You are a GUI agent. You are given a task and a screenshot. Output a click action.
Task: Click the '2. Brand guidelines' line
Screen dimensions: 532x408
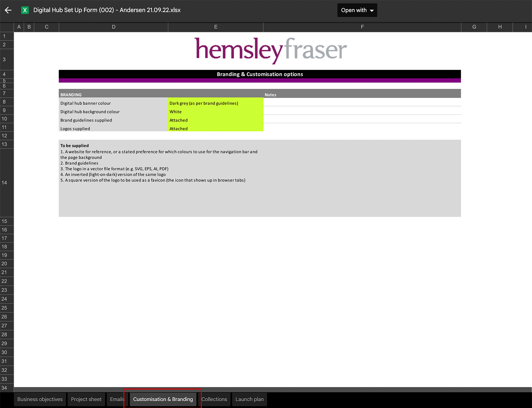79,163
